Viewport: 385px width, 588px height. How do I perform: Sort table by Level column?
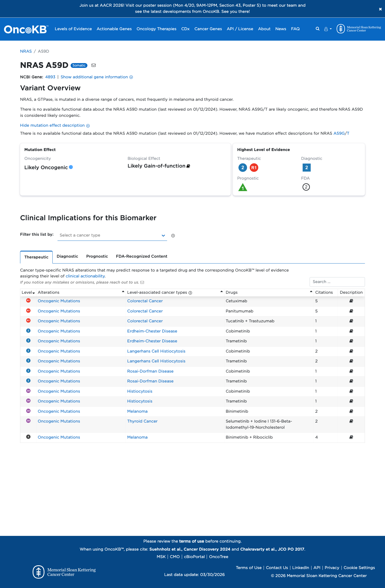[x=28, y=292]
